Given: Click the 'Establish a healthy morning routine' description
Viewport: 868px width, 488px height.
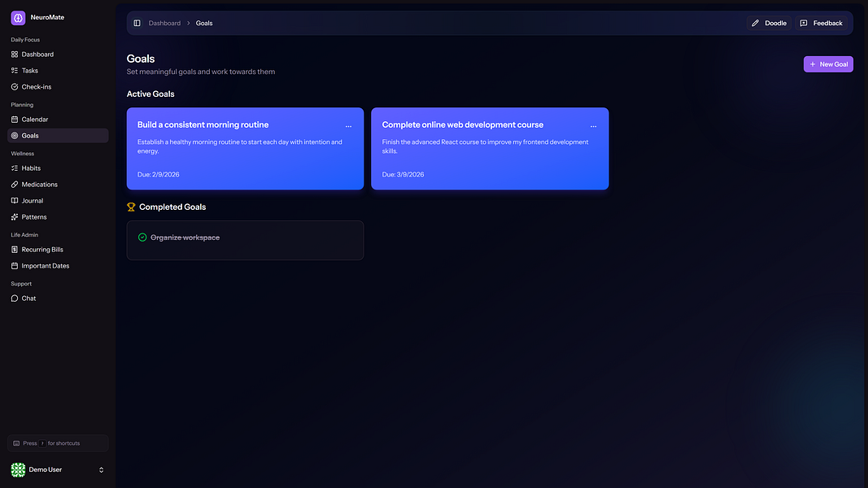Looking at the screenshot, I should point(240,146).
